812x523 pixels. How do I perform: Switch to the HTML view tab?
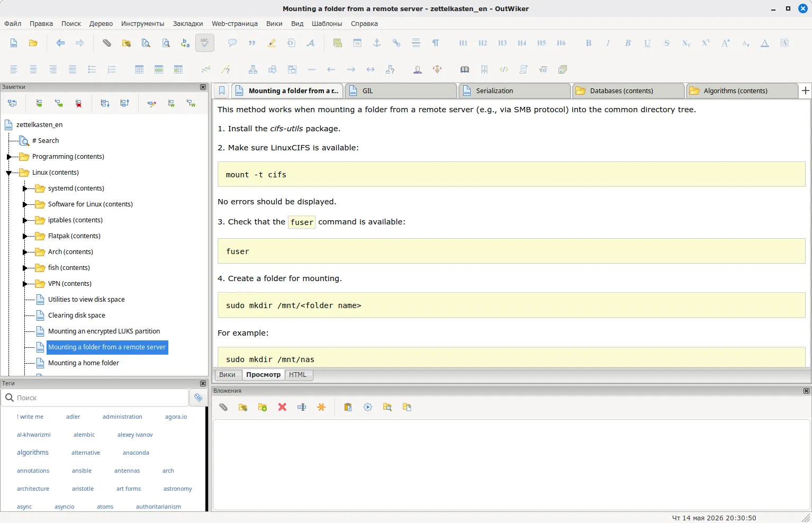click(x=297, y=375)
